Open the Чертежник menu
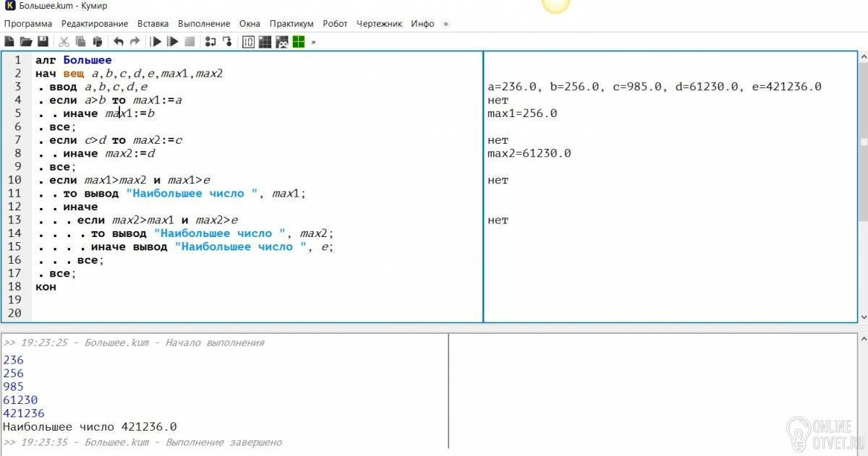The height and width of the screenshot is (456, 868). (379, 24)
